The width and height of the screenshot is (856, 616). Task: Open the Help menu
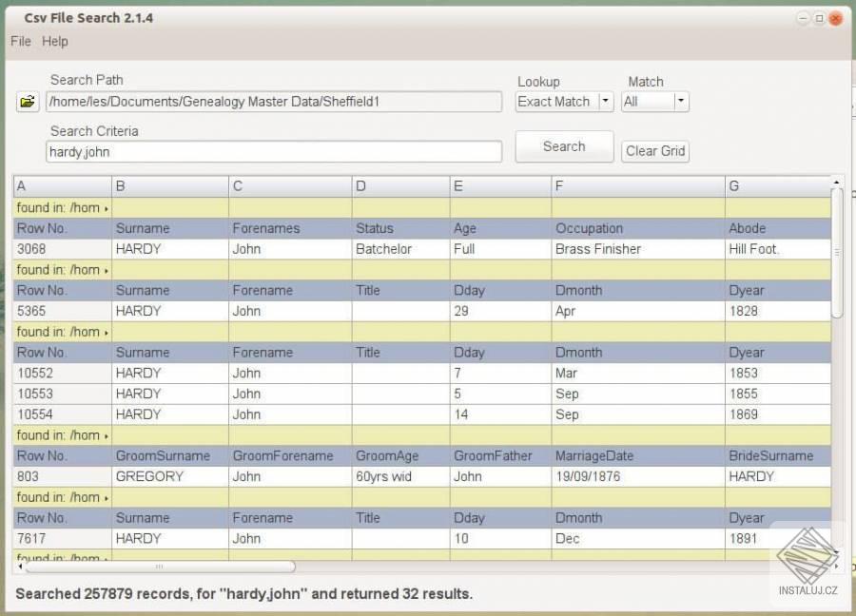(55, 42)
